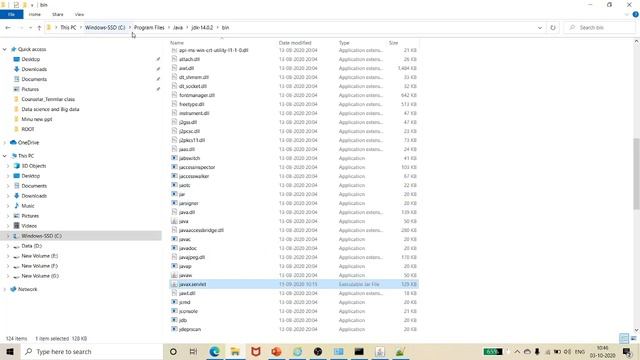This screenshot has height=360, width=640.
Task: Open Desktop under Quick access
Action: (x=31, y=59)
